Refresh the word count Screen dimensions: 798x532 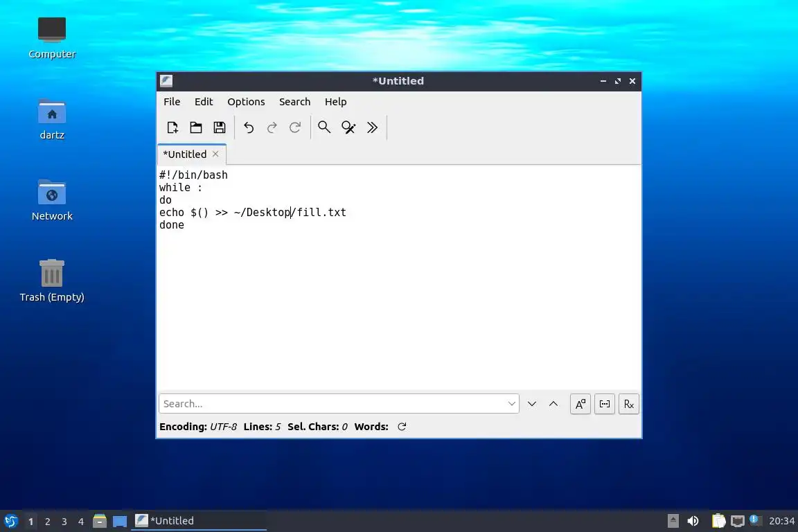[x=402, y=427]
